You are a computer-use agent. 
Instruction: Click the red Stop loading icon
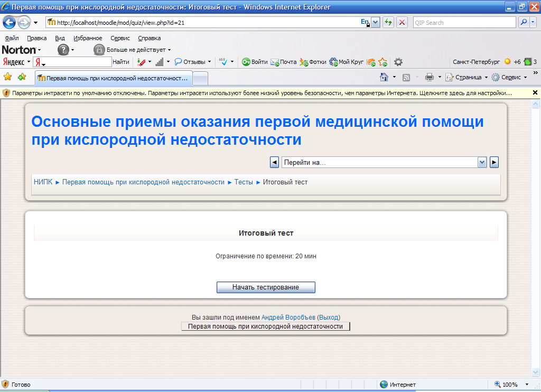pos(402,22)
